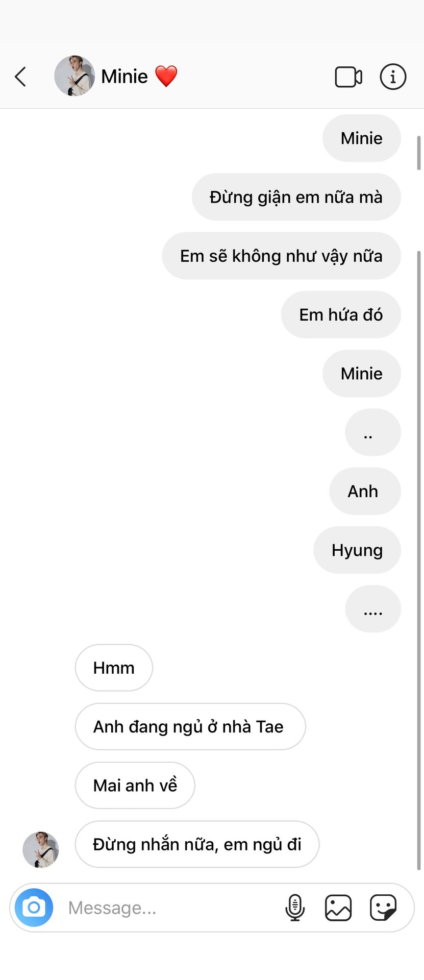The width and height of the screenshot is (424, 980).
Task: Go back using the left arrow icon
Action: [x=20, y=77]
